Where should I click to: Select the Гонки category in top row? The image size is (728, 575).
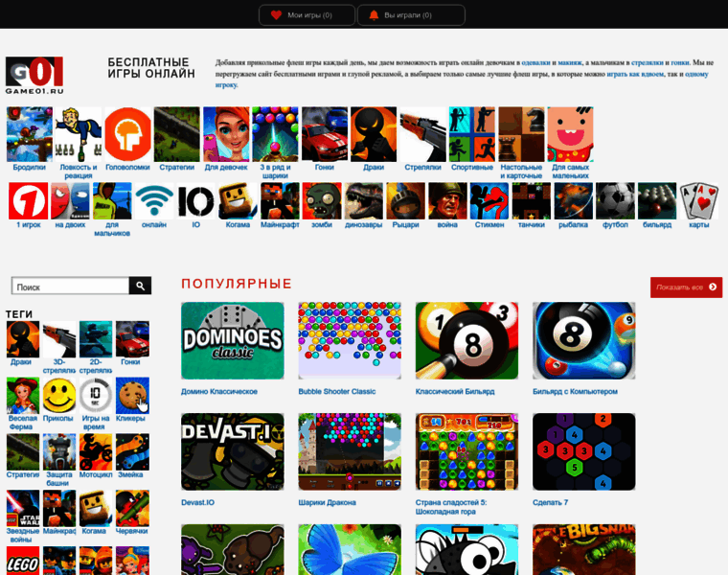(x=325, y=134)
